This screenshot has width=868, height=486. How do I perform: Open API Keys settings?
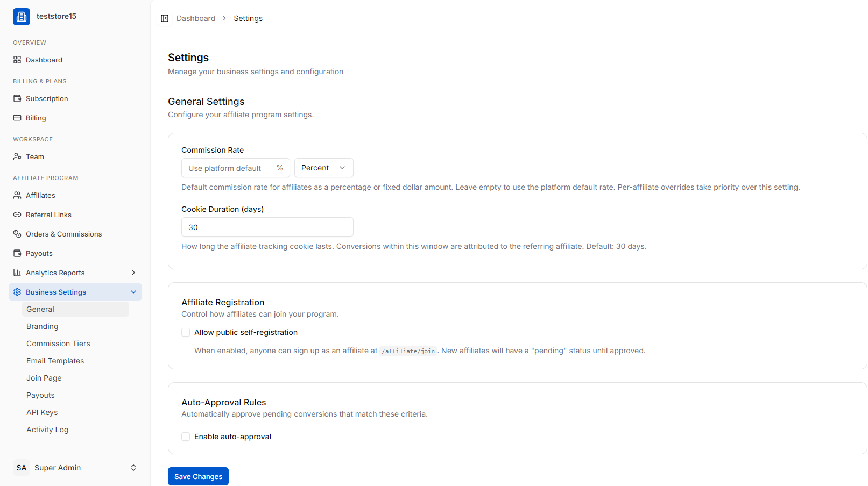click(75, 412)
